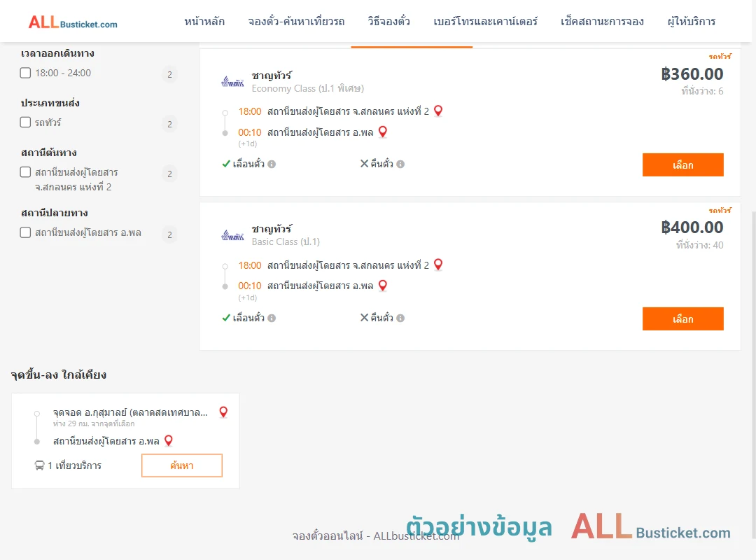Click 'จุดขึ้น-ลง ใกล้เคียง' section heading
The width and height of the screenshot is (756, 560).
[x=58, y=374]
